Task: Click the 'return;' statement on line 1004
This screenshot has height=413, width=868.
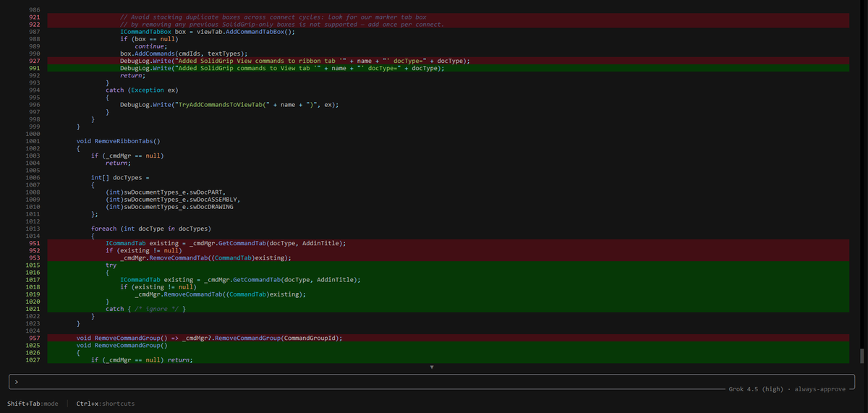Action: [x=118, y=163]
